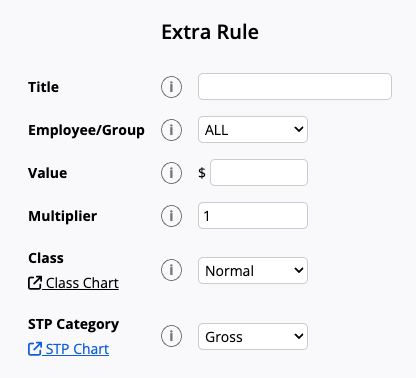Open the Multiplier info tooltip icon

(x=171, y=216)
